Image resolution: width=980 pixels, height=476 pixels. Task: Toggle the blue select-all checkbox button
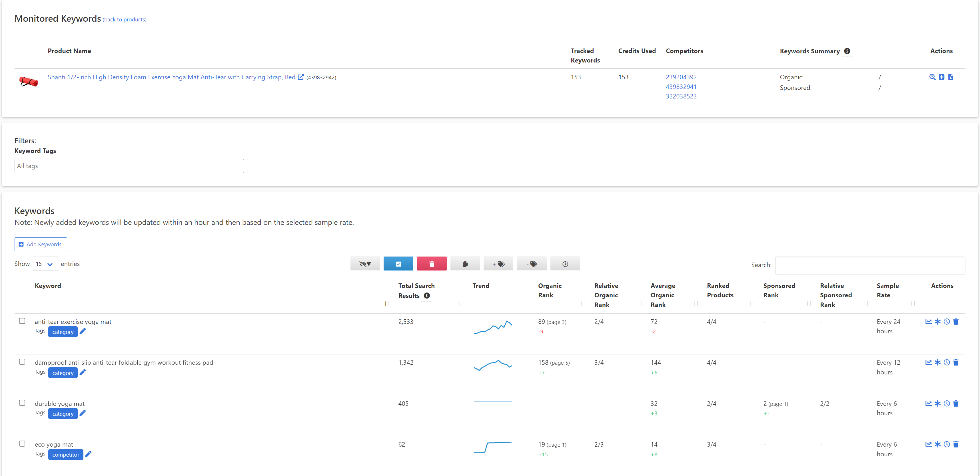click(398, 264)
